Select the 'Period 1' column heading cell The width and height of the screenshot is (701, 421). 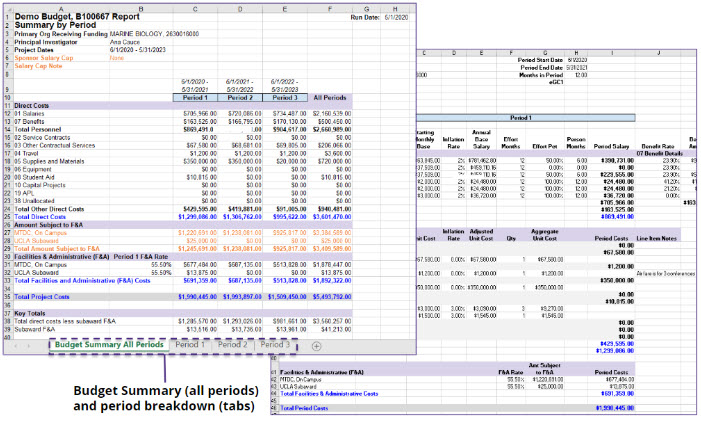pos(195,97)
